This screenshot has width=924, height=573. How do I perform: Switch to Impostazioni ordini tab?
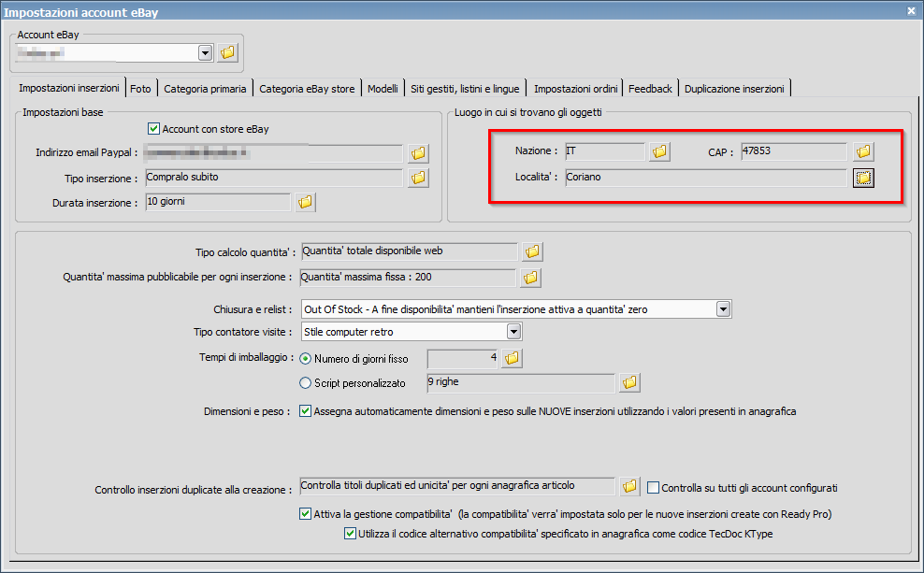pyautogui.click(x=576, y=89)
